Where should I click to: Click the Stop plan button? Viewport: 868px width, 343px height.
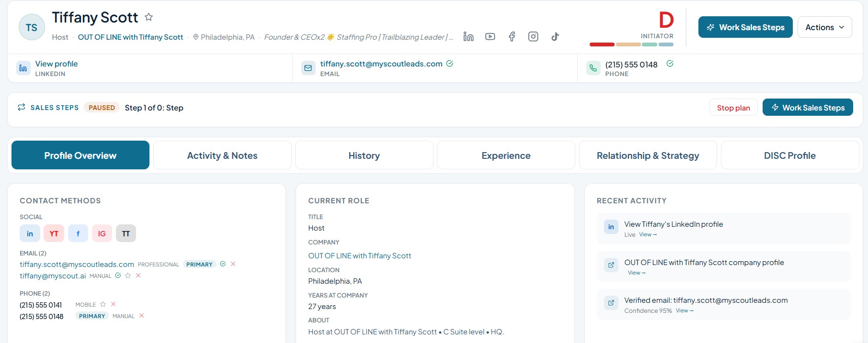[733, 108]
